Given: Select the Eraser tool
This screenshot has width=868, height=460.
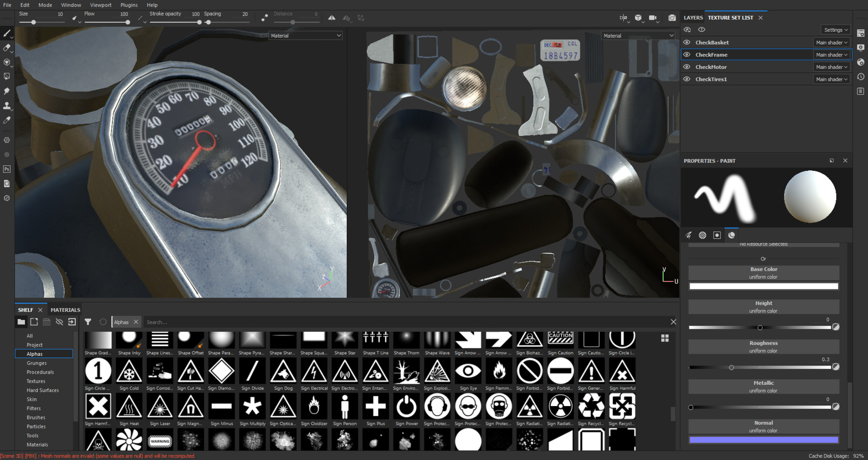Looking at the screenshot, I should point(7,48).
